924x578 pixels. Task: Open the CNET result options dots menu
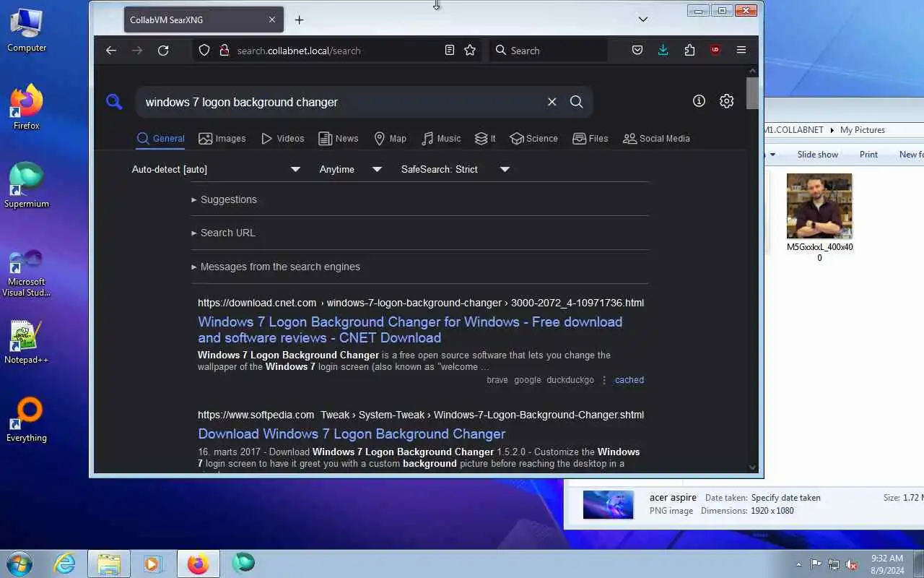coord(604,380)
